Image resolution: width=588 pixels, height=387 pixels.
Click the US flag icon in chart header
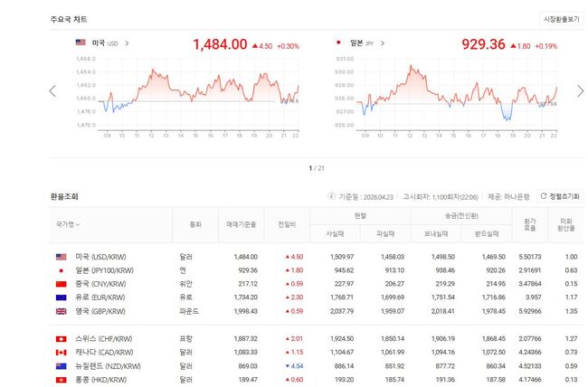pyautogui.click(x=81, y=42)
